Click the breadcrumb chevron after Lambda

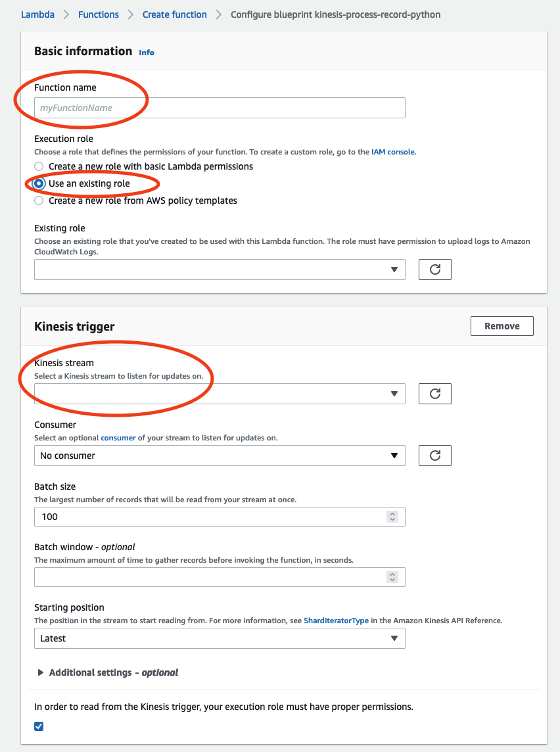click(x=66, y=14)
